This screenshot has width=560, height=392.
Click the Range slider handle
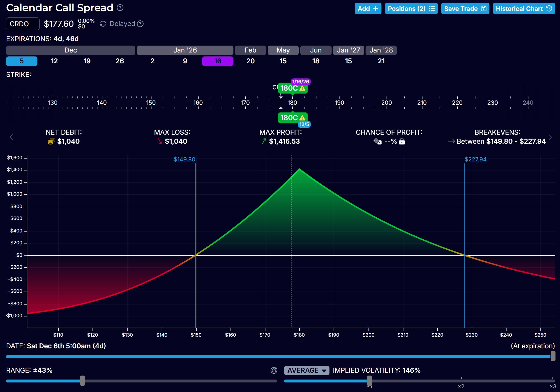click(x=83, y=381)
